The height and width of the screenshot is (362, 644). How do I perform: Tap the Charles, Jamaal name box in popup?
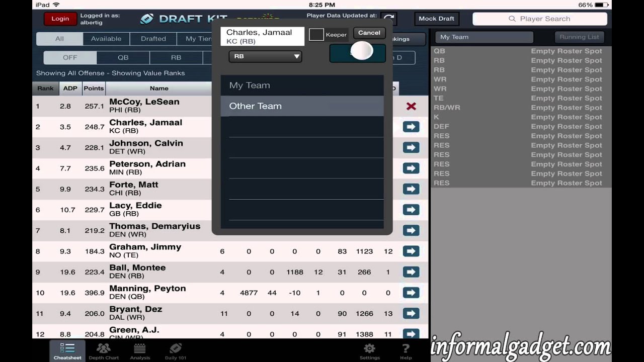click(262, 36)
